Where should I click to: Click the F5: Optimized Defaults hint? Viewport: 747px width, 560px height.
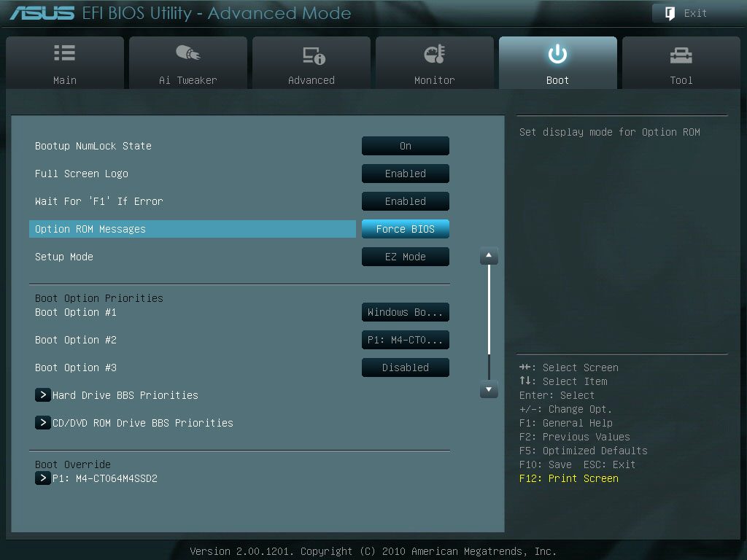point(583,451)
